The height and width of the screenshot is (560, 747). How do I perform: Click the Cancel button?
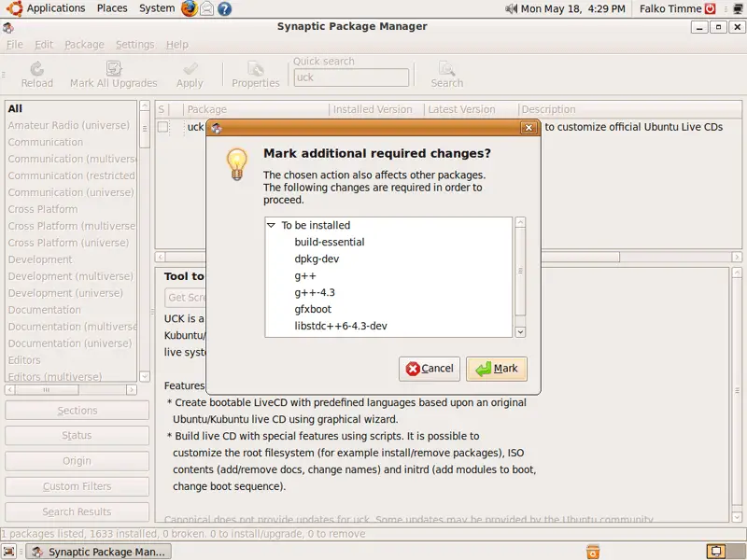(x=430, y=369)
